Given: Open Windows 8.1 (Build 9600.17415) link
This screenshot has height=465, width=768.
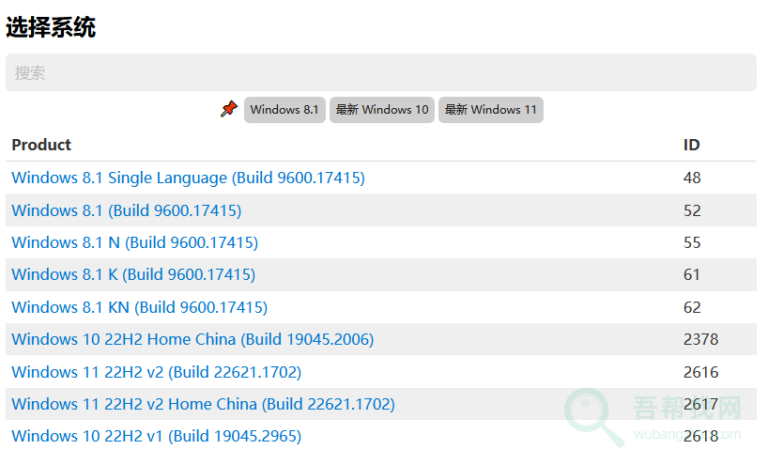Looking at the screenshot, I should point(126,210).
